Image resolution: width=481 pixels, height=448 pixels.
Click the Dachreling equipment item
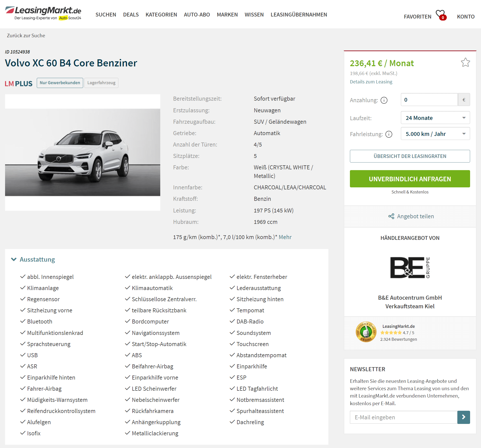[250, 422]
